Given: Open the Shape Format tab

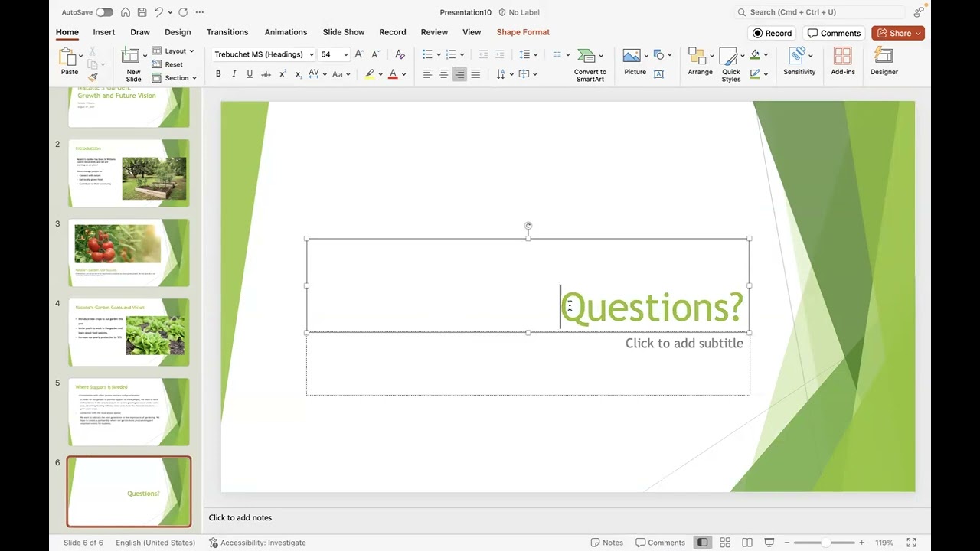Looking at the screenshot, I should click(523, 32).
